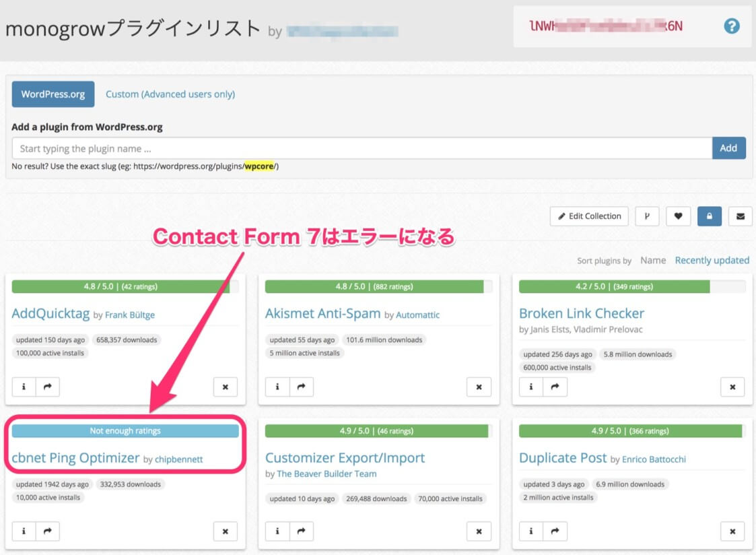Click the '600,000 active installs' tag
756x555 pixels.
(x=557, y=368)
